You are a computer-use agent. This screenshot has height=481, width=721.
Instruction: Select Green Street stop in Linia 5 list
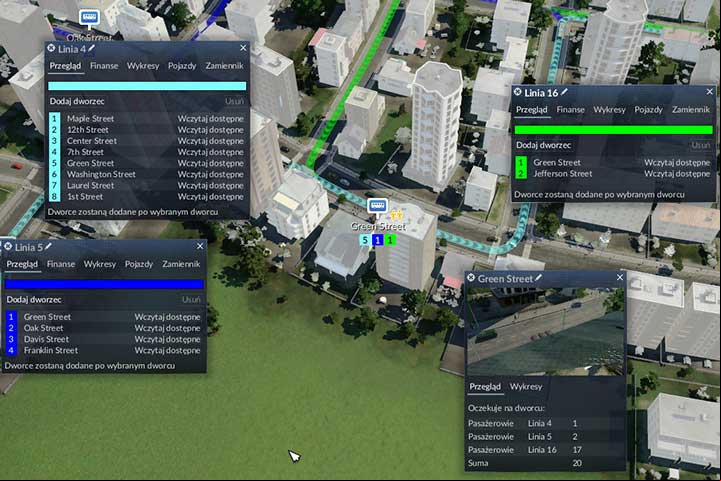pyautogui.click(x=104, y=317)
